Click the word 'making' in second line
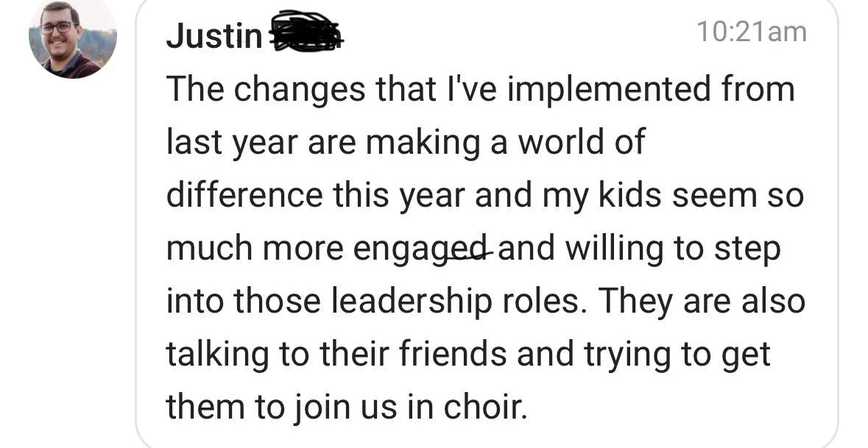Viewport: 868px width, 448px height. pos(423,143)
